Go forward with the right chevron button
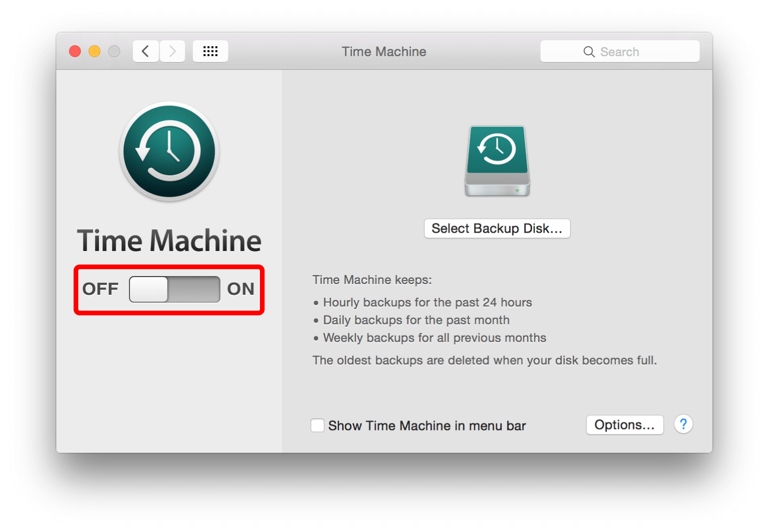This screenshot has height=532, width=768. tap(172, 51)
